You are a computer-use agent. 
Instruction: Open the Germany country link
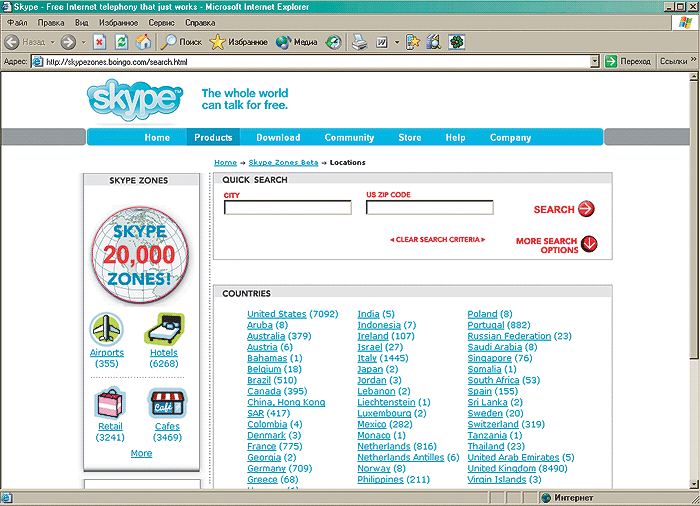click(x=267, y=468)
